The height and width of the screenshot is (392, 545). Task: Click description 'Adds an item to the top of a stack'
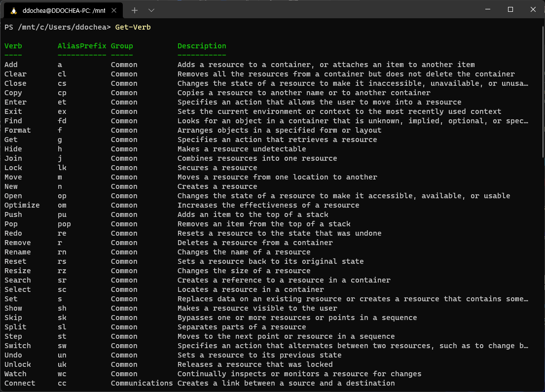[x=253, y=215]
